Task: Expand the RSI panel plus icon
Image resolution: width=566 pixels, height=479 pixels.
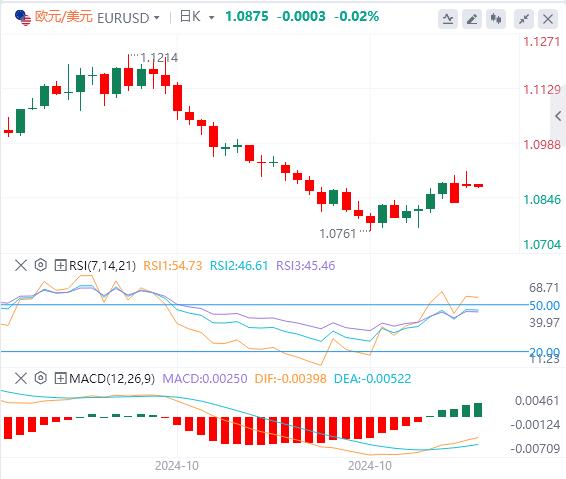Action: 60,265
